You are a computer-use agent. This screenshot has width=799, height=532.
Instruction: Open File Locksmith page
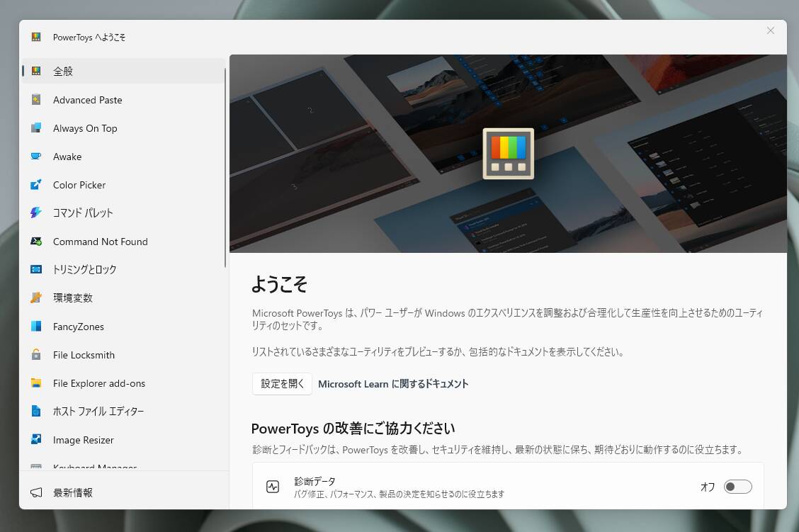(123, 354)
